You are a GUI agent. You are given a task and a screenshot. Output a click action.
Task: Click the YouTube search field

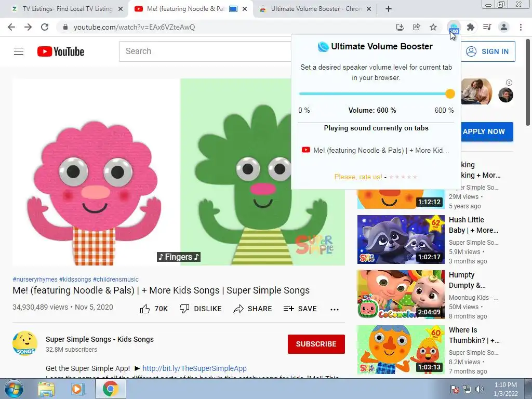click(205, 51)
